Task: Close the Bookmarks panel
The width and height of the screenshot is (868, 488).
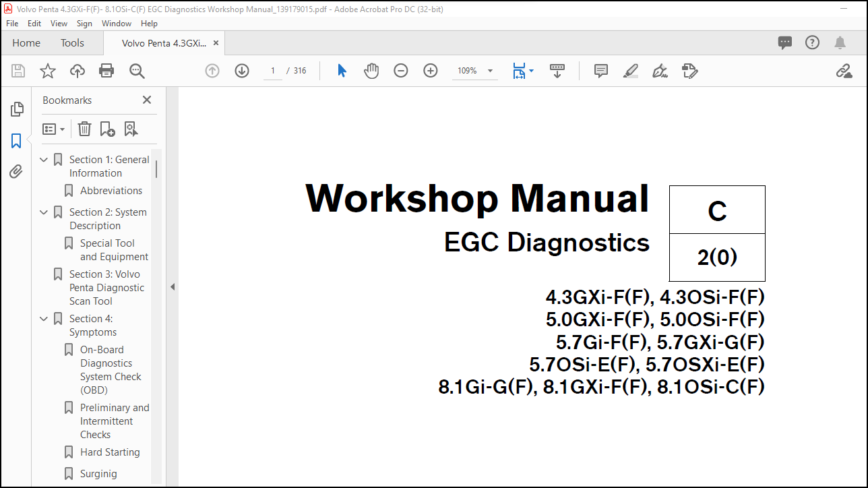Action: point(147,100)
